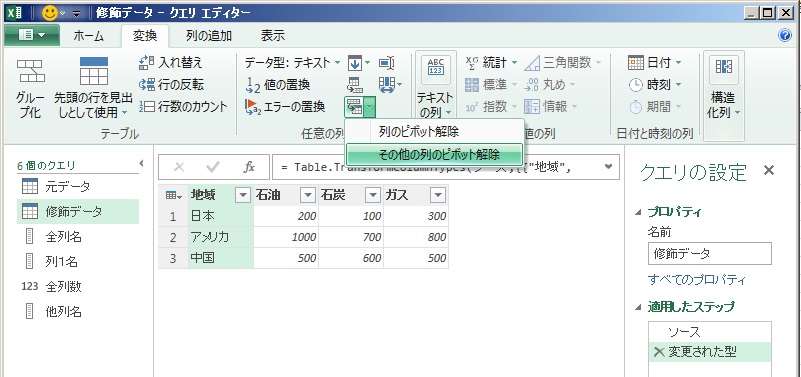The image size is (801, 377).
Task: Select 'その他の列のピボット解除' menu entry
Action: click(434, 154)
